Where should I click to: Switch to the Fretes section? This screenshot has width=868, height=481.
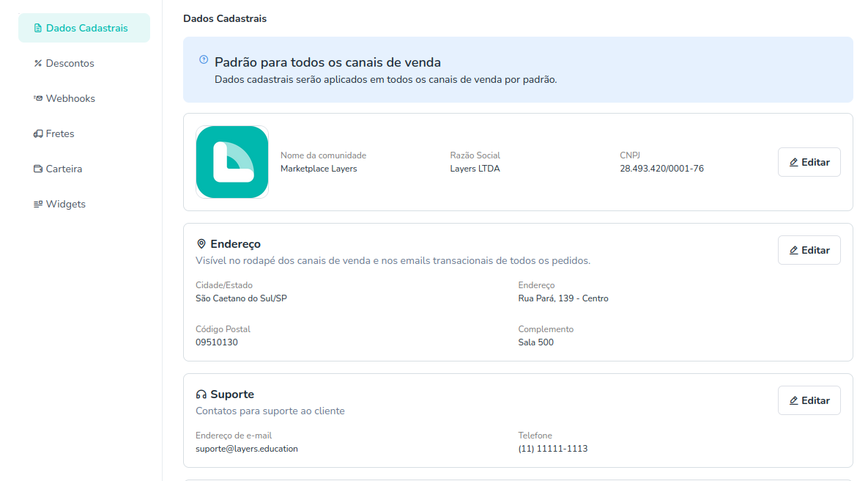point(60,133)
